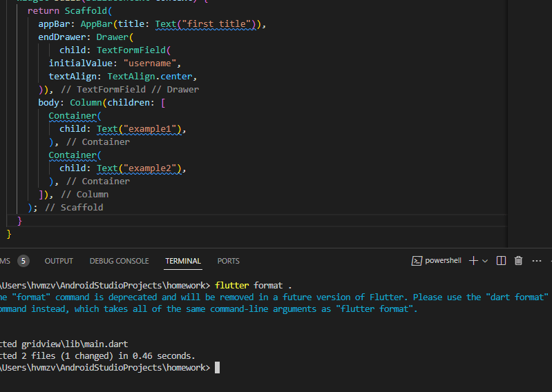Click the "flutter format ." command text
The image size is (552, 392).
tap(254, 285)
